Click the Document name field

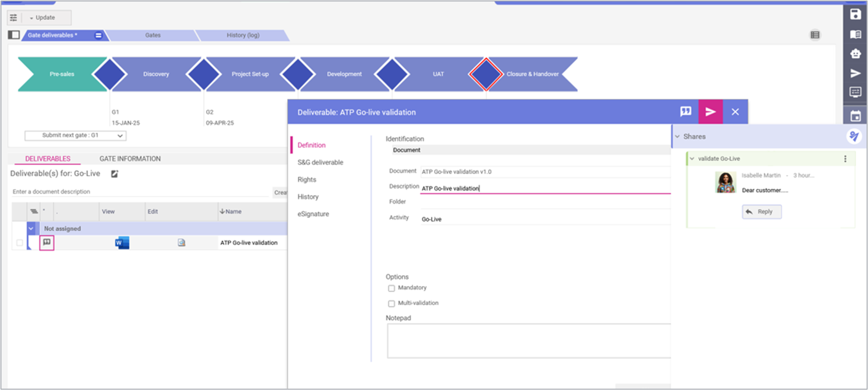pyautogui.click(x=545, y=172)
